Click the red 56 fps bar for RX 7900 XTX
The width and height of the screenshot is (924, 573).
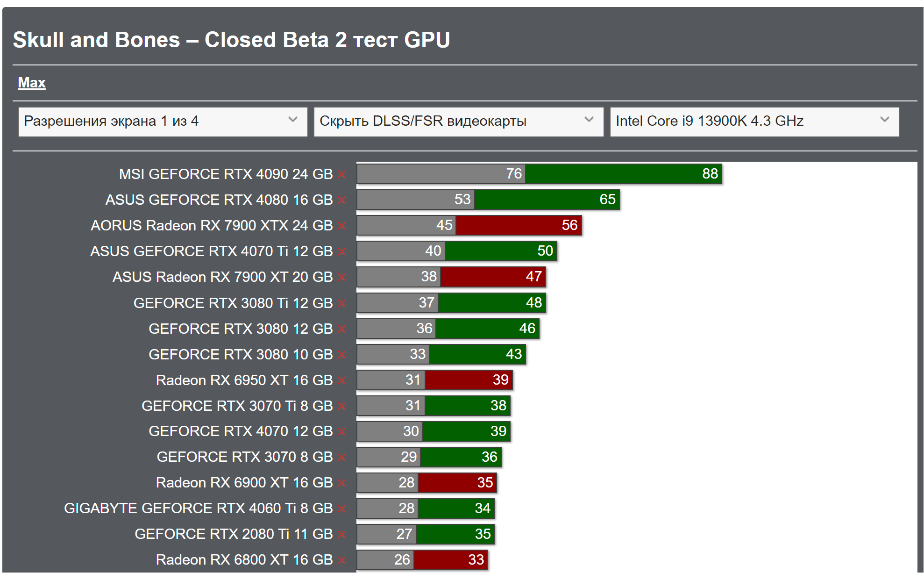coord(519,225)
